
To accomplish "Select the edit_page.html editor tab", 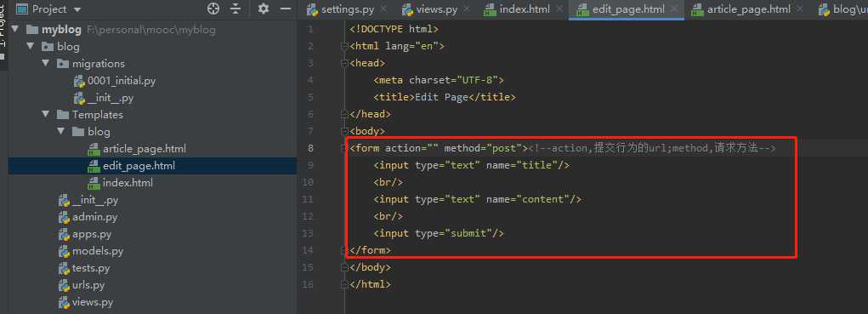I will tap(627, 9).
